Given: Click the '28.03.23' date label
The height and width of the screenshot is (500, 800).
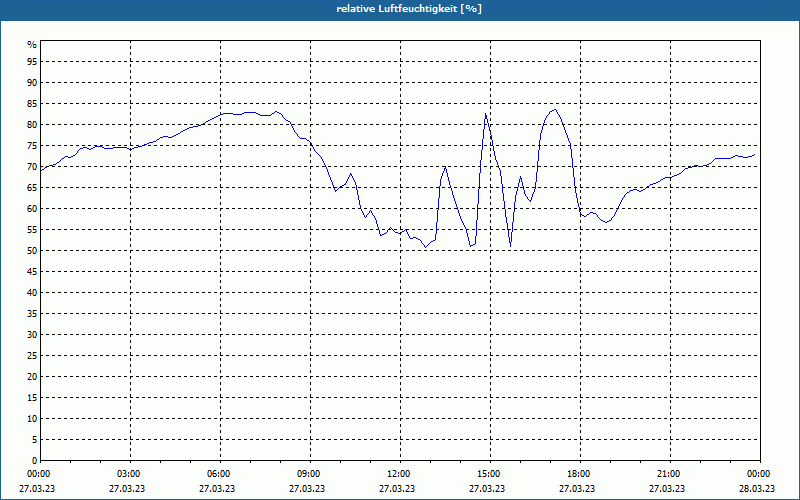Looking at the screenshot, I should click(757, 488).
